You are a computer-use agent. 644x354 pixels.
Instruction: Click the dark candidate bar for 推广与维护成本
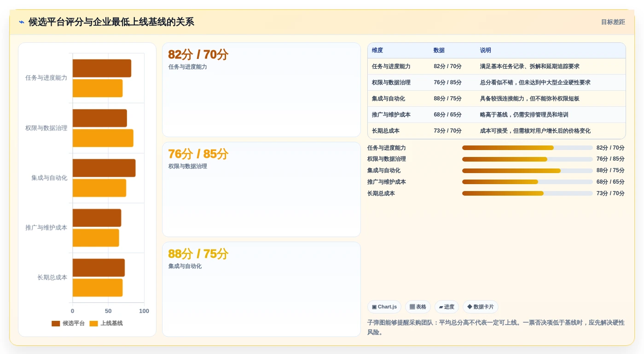(97, 218)
